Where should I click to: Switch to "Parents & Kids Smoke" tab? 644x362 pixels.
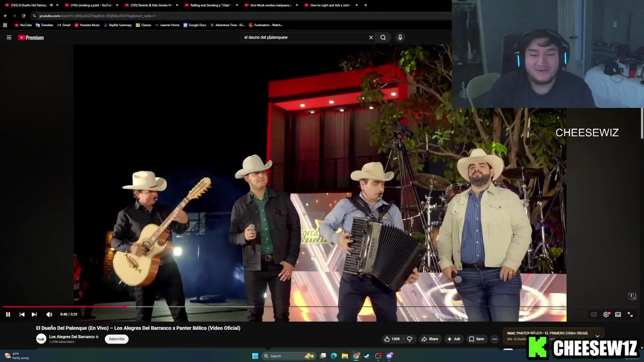[151, 5]
